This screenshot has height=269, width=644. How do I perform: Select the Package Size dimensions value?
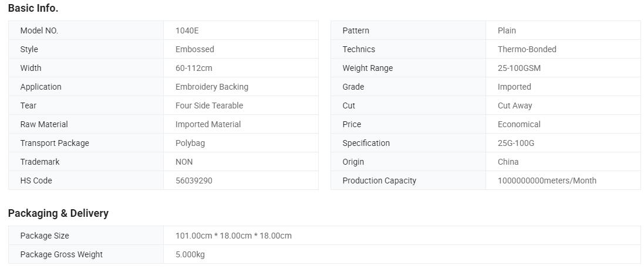233,236
